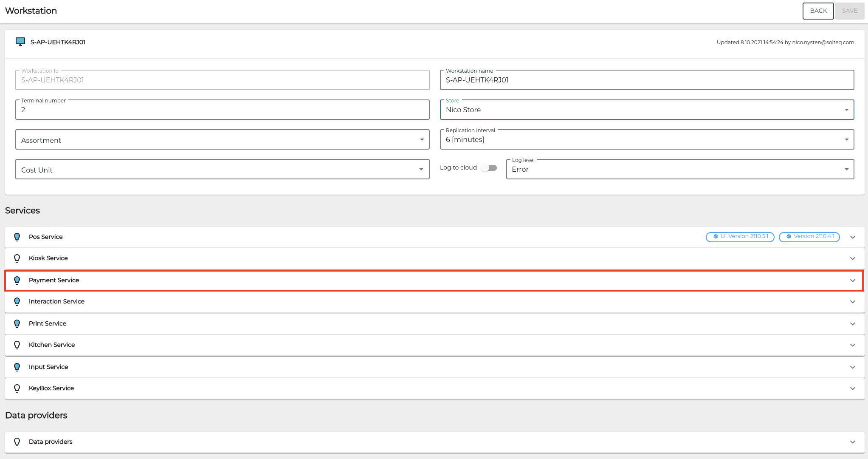Click the SAVE button
This screenshot has height=459, width=868.
849,11
